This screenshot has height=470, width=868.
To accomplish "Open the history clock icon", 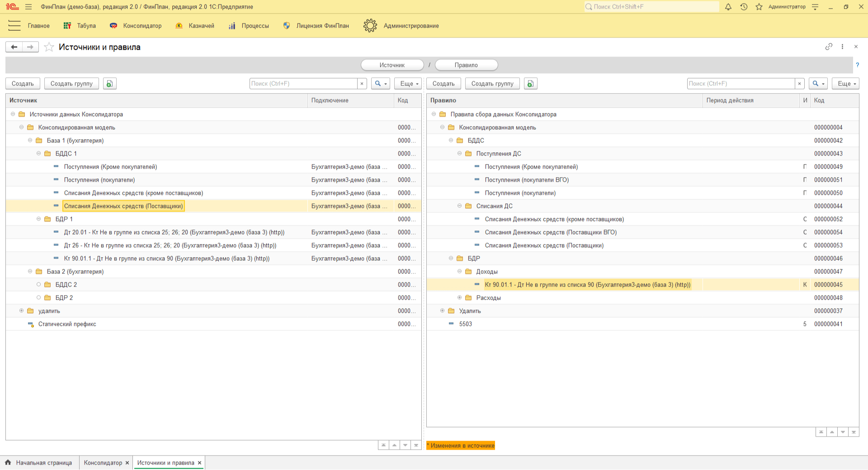I will point(744,7).
